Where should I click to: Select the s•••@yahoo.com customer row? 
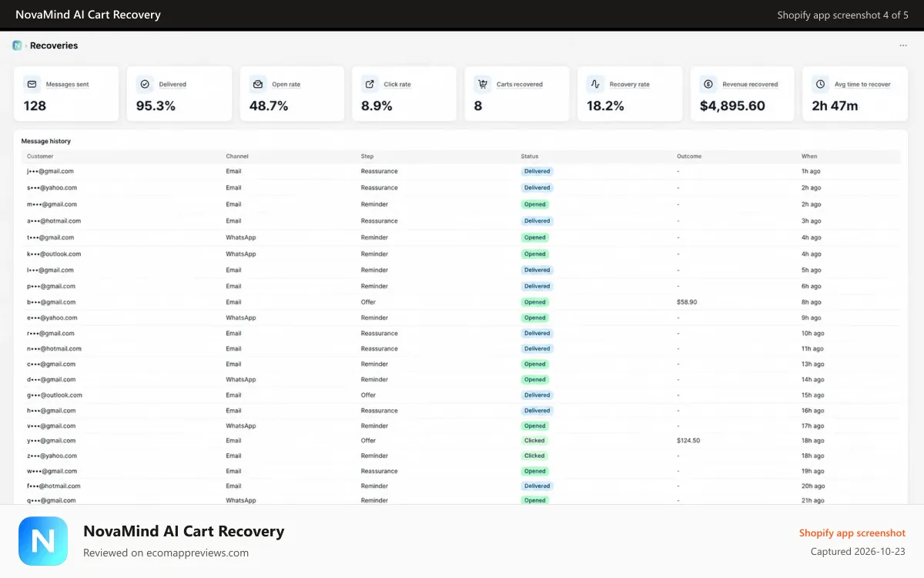[460, 188]
